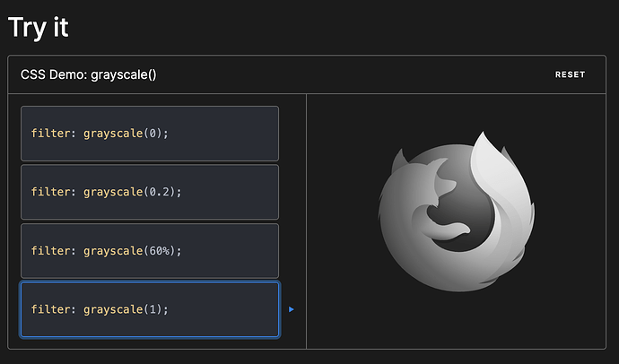
Task: Click the RESET button
Action: click(x=570, y=74)
